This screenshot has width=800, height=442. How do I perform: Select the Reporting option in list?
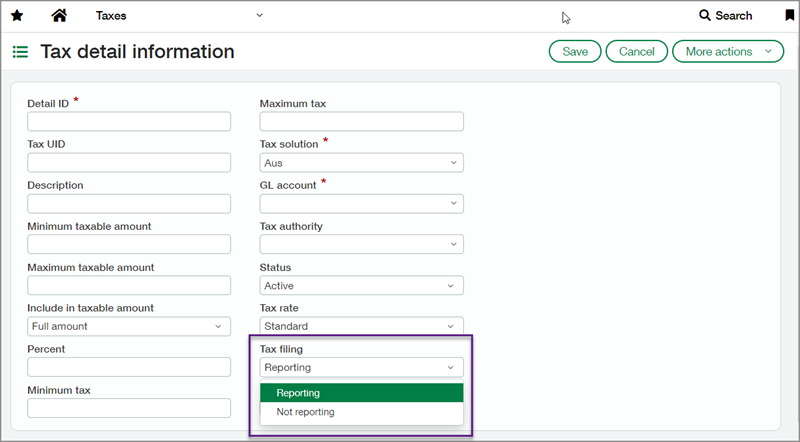pyautogui.click(x=361, y=393)
